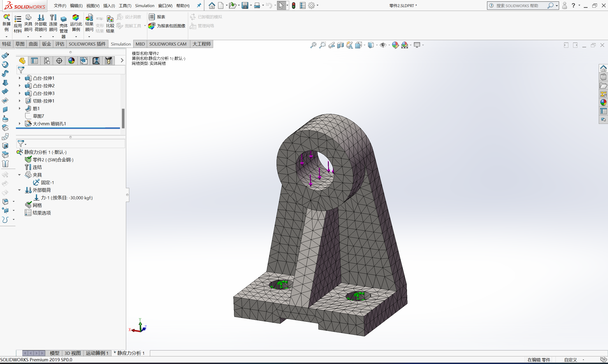Click the Zoom to Fit view icon
This screenshot has height=364, width=608.
click(313, 45)
